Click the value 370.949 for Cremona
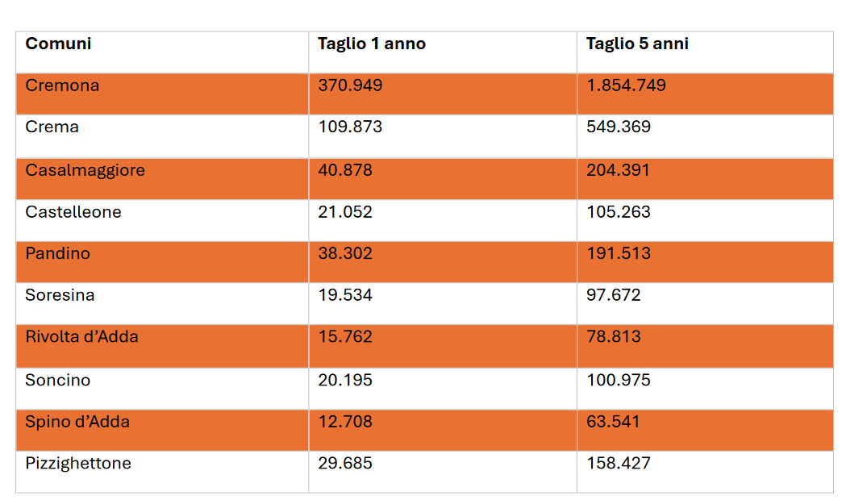Image resolution: width=846 pixels, height=504 pixels. [350, 85]
